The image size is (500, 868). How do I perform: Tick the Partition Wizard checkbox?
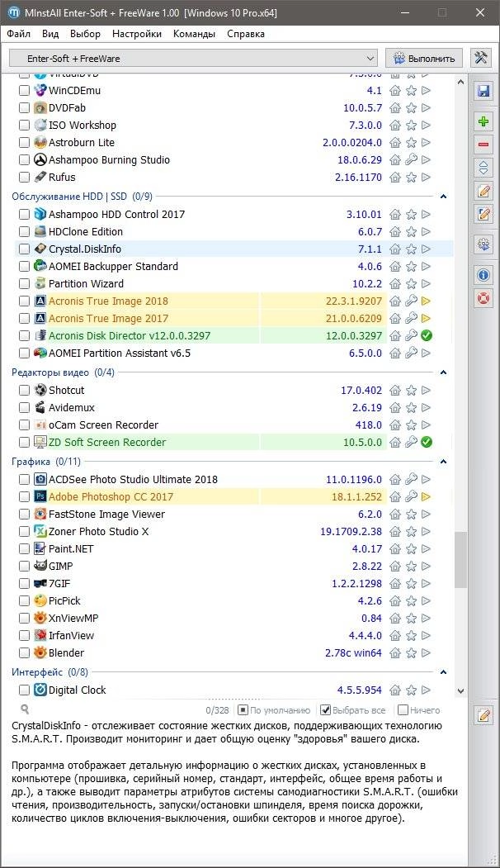[24, 283]
